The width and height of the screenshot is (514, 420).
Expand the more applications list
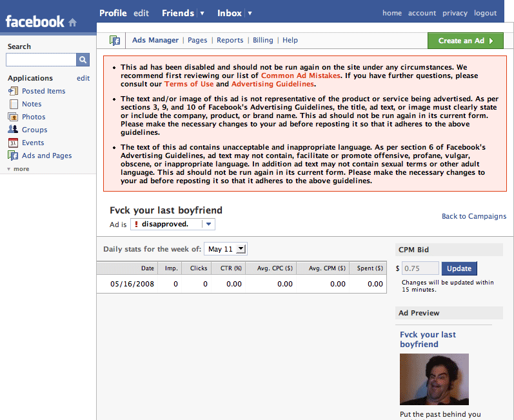[x=18, y=169]
